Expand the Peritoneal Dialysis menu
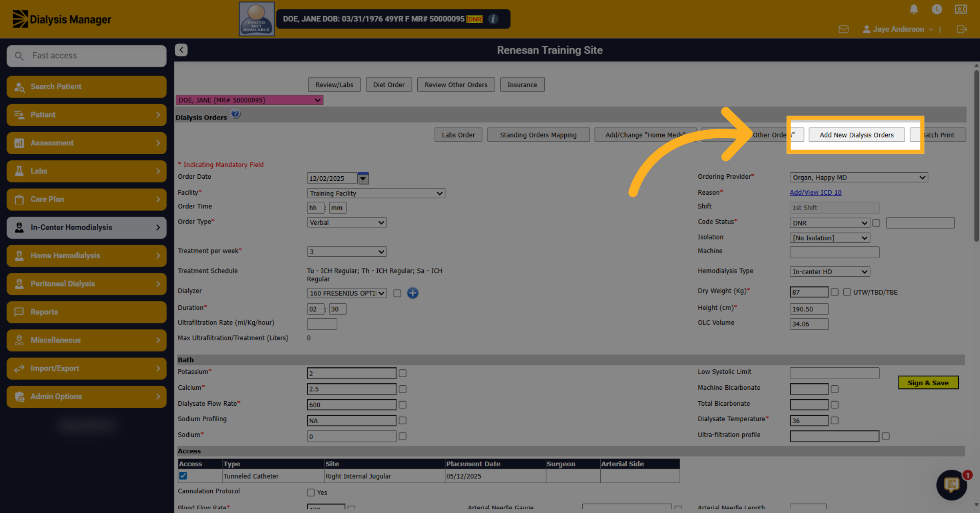 tap(87, 284)
